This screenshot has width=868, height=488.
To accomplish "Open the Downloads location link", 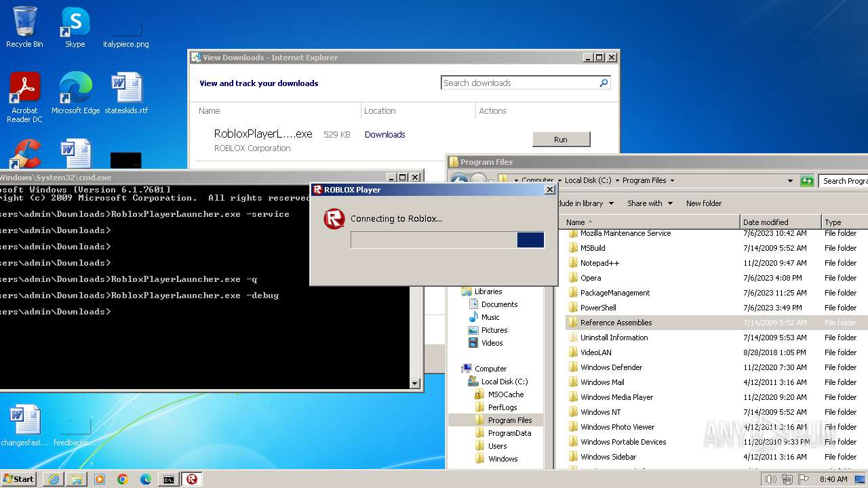I will click(384, 134).
